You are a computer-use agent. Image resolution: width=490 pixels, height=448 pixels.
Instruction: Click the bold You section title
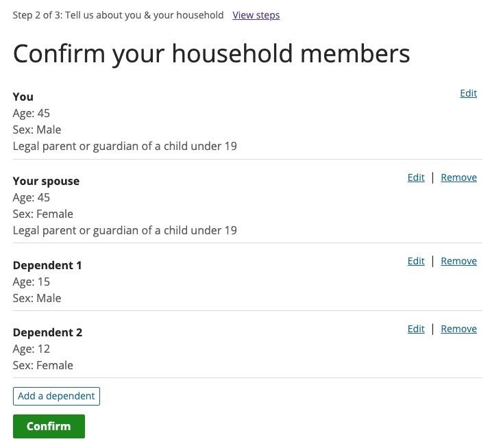click(x=23, y=97)
